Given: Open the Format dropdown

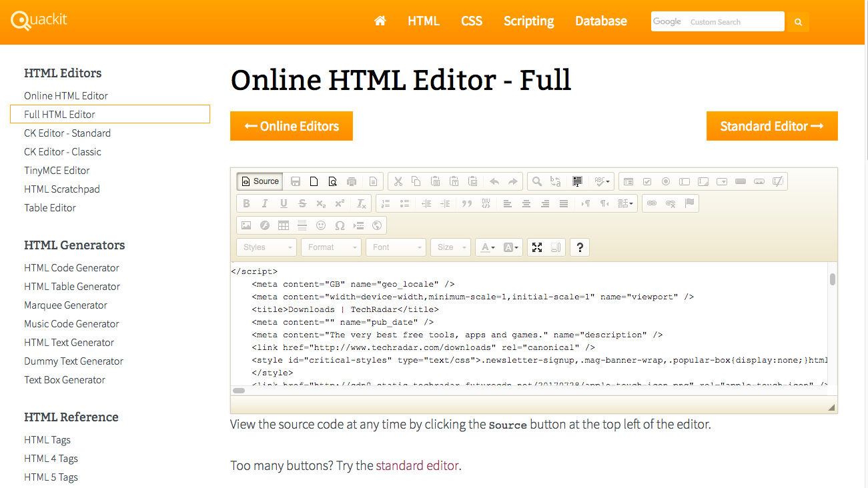Looking at the screenshot, I should (331, 247).
